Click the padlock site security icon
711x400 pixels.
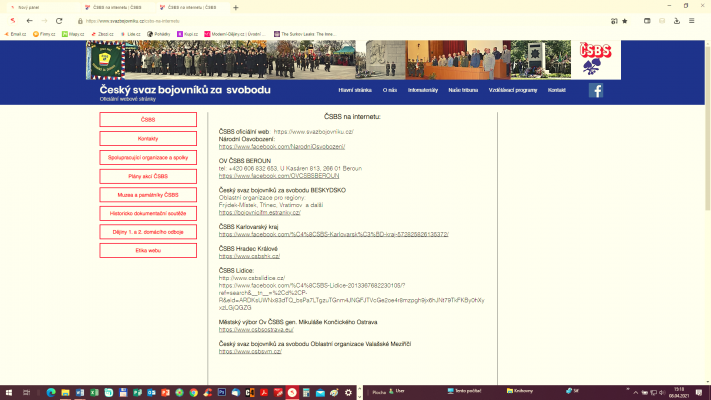tap(80, 21)
